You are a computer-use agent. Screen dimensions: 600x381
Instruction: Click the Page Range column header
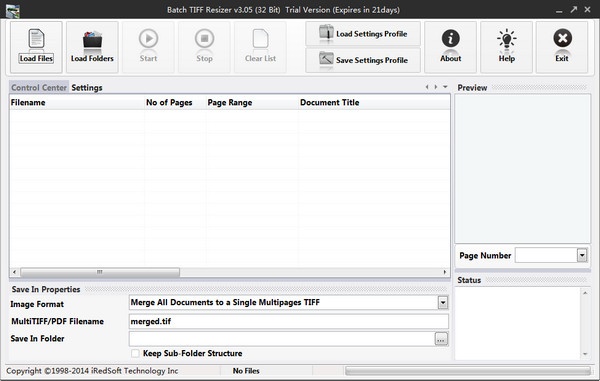coord(252,103)
